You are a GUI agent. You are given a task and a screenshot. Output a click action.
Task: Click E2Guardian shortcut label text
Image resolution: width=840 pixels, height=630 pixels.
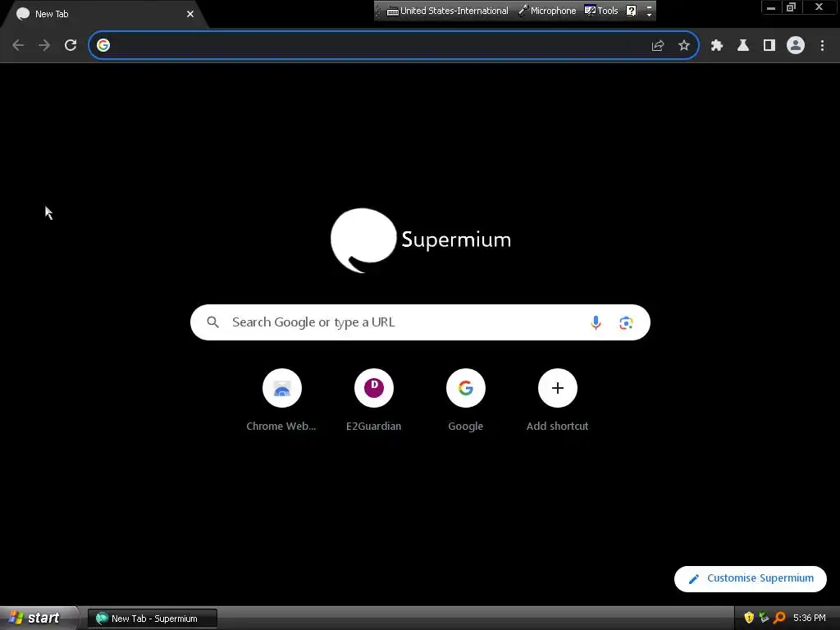click(x=374, y=427)
